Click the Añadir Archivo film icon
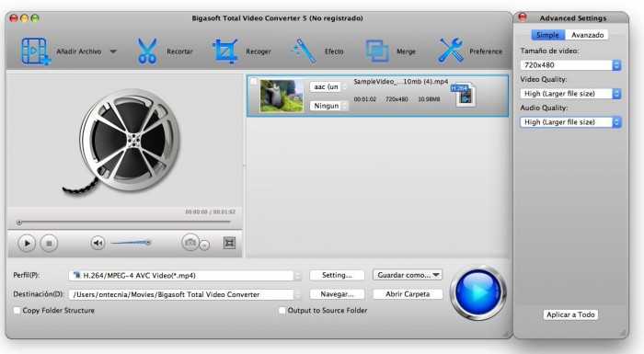 click(x=36, y=51)
